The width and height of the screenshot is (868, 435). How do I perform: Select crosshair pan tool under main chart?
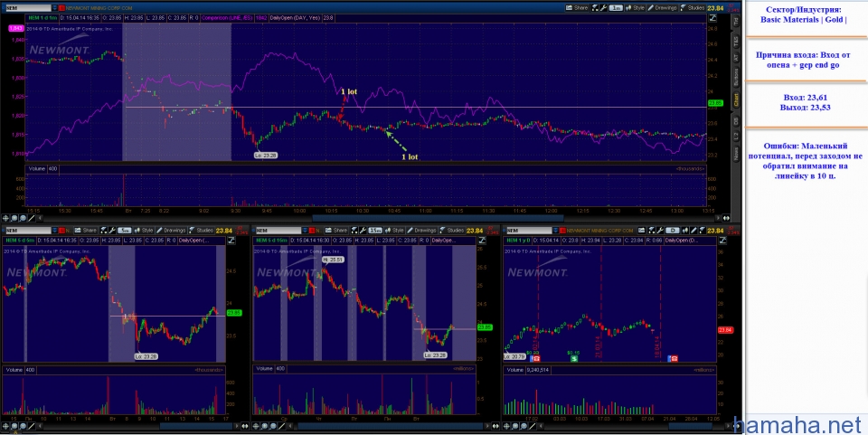[5, 218]
